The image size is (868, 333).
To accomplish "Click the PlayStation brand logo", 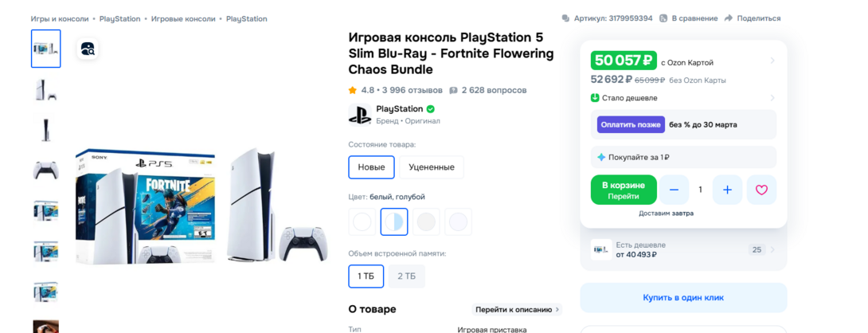I will (x=359, y=114).
